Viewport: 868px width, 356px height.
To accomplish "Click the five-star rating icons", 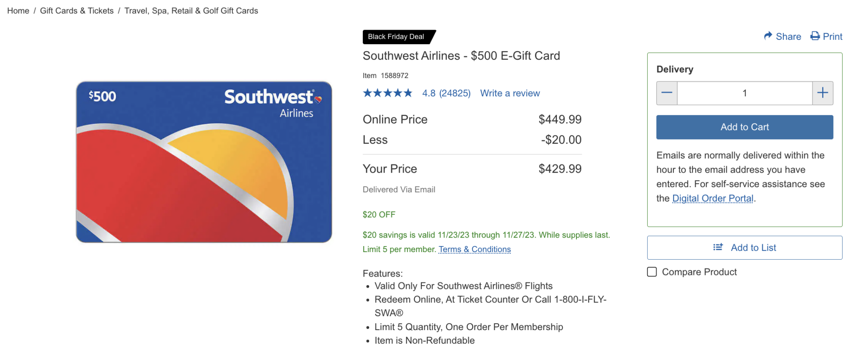I will click(x=387, y=93).
